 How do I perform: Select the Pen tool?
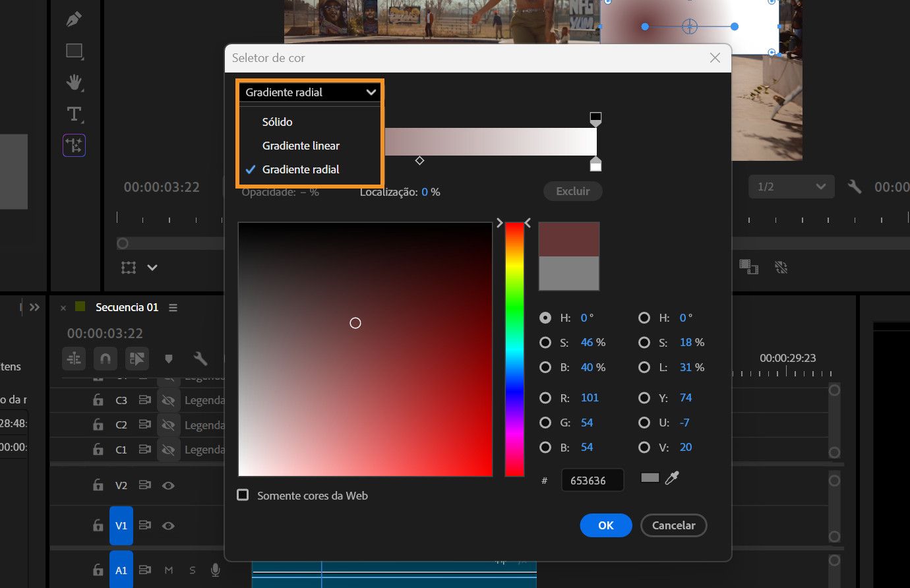73,18
